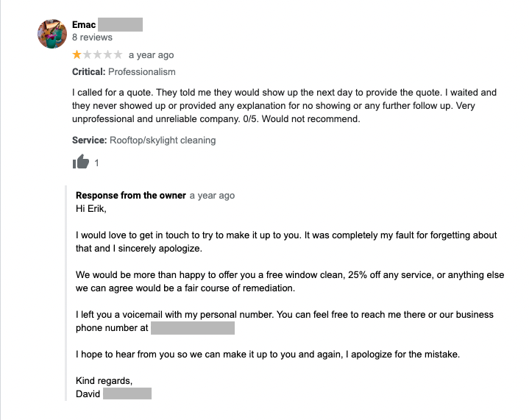The height and width of the screenshot is (420, 529).
Task: Click the owner response's 'a year ago' timestamp
Action: [212, 196]
